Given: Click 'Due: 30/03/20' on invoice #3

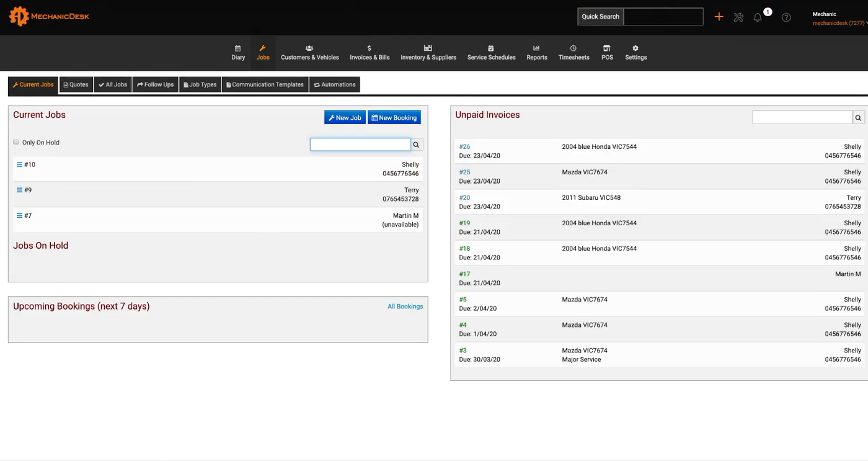Looking at the screenshot, I should click(x=479, y=359).
